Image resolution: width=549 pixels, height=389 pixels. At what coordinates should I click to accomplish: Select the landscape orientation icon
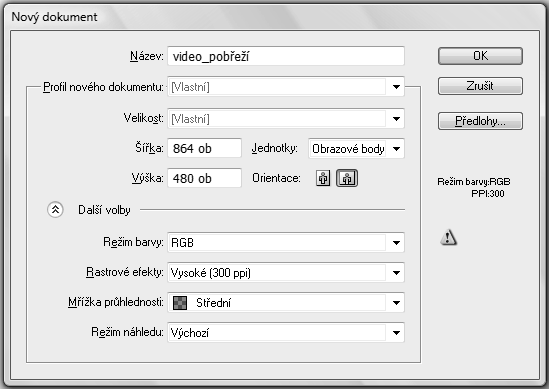coord(347,178)
